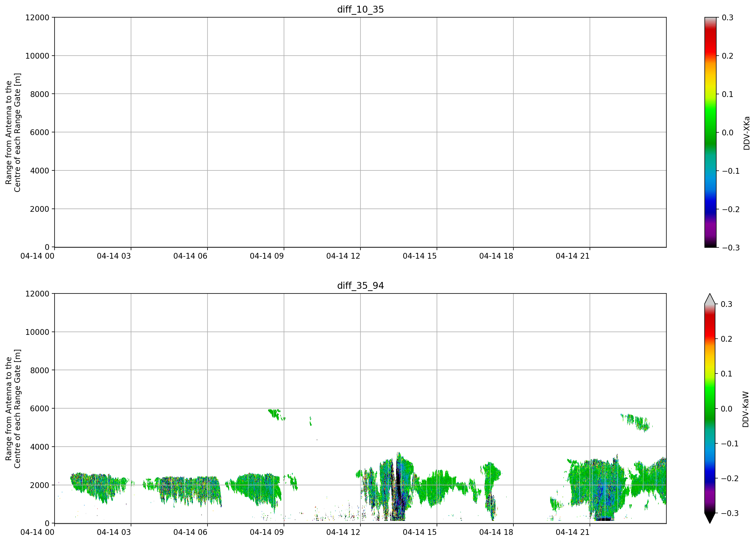
Task: Click the diff_10_35 plot title
Action: [360, 9]
